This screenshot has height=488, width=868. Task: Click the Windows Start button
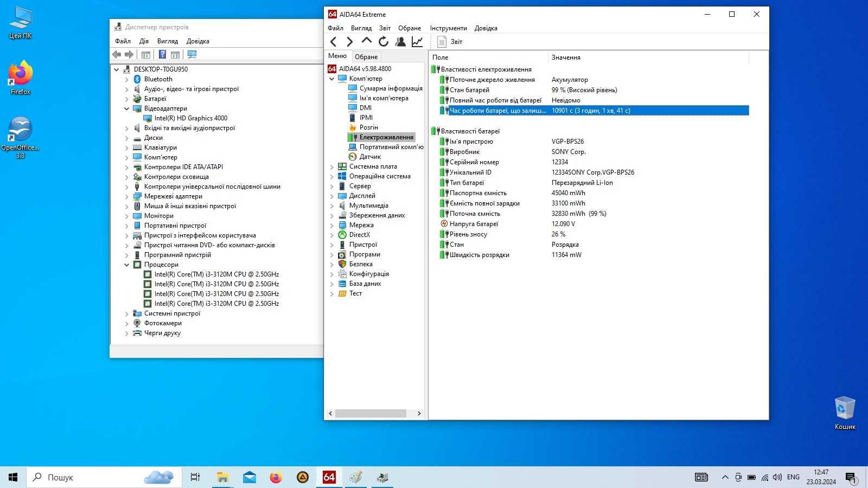[13, 477]
